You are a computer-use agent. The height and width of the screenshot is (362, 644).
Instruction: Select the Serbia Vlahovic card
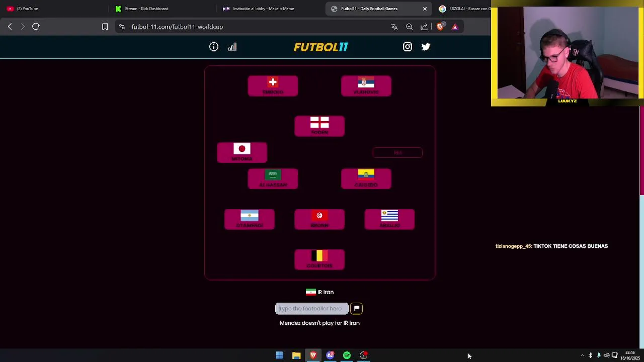tap(366, 86)
